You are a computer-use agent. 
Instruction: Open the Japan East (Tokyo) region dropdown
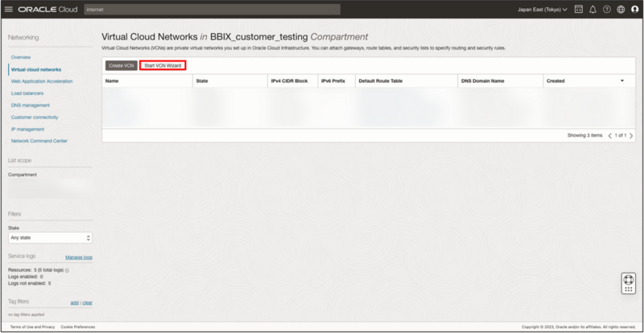pyautogui.click(x=542, y=10)
